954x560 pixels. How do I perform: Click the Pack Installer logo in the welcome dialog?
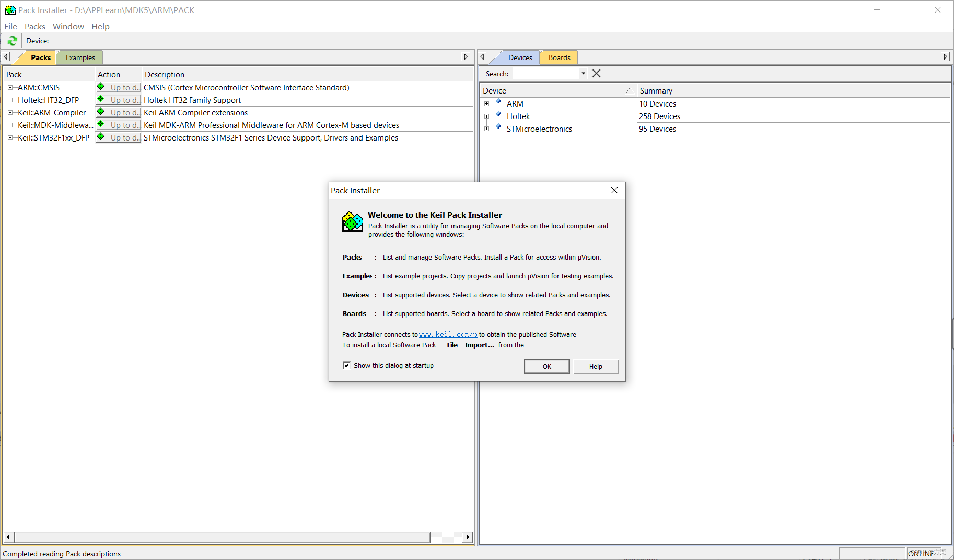click(353, 221)
